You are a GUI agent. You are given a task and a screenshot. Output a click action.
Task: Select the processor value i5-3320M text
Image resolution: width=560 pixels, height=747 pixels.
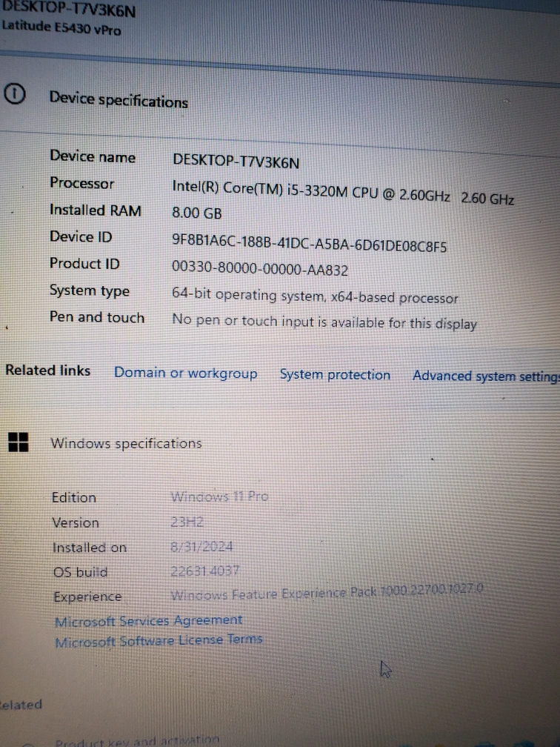pos(343,192)
